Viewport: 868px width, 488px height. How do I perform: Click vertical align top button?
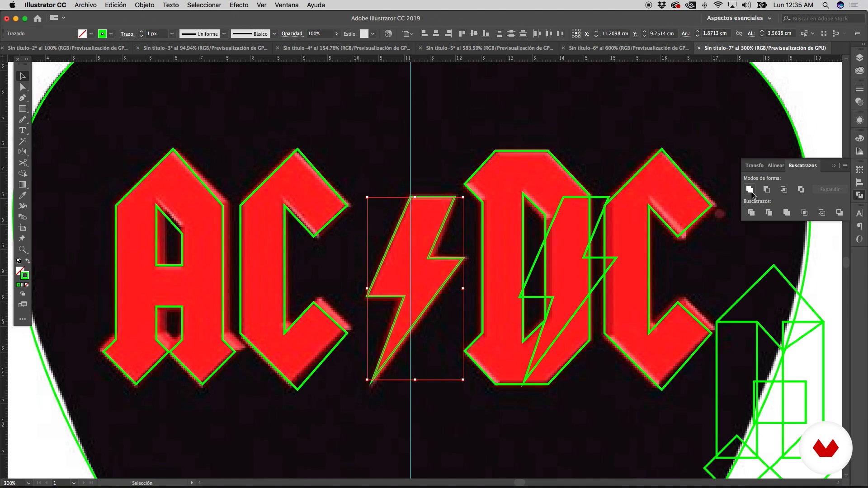[462, 33]
